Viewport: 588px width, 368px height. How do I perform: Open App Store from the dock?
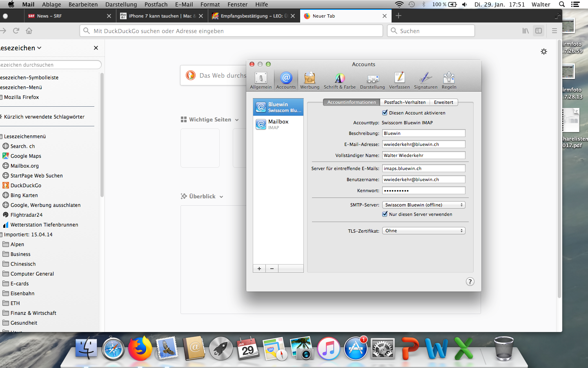[x=356, y=348]
